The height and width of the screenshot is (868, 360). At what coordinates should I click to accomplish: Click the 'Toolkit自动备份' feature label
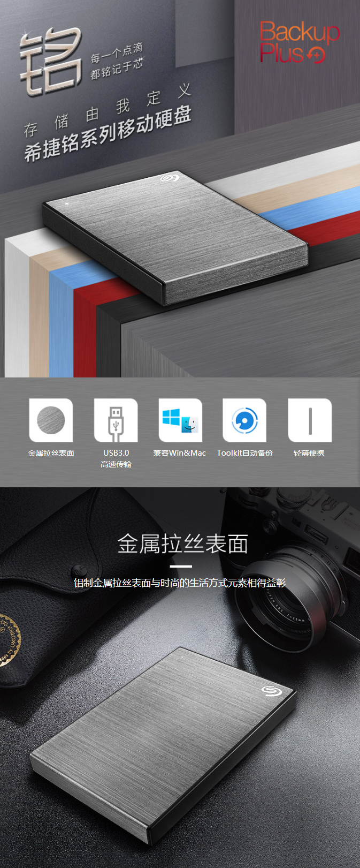(x=244, y=453)
